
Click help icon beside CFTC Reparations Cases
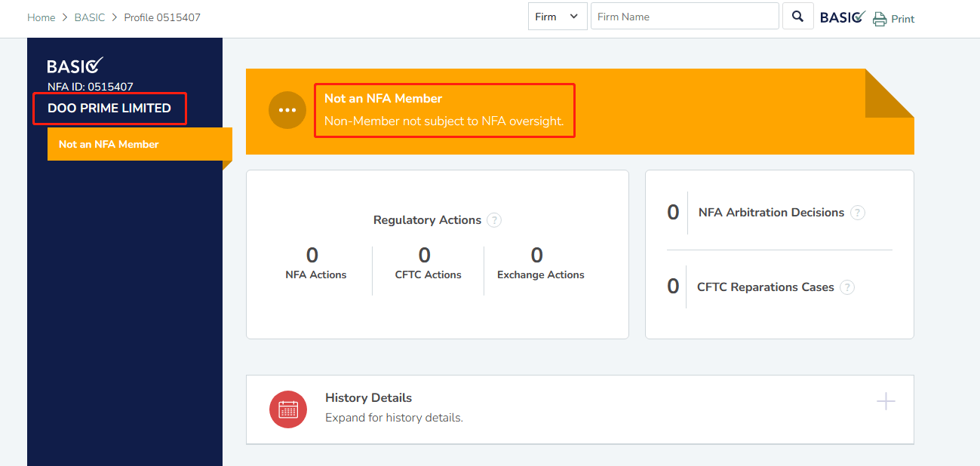(x=847, y=287)
